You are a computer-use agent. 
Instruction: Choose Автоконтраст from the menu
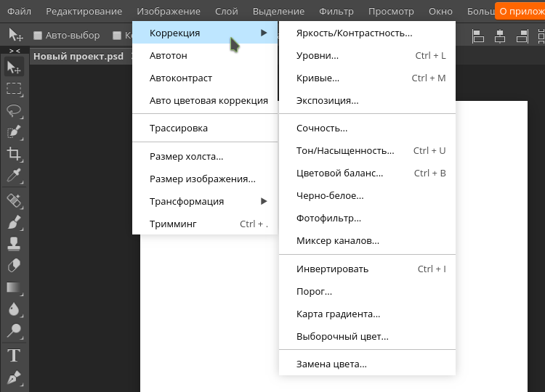coord(205,78)
